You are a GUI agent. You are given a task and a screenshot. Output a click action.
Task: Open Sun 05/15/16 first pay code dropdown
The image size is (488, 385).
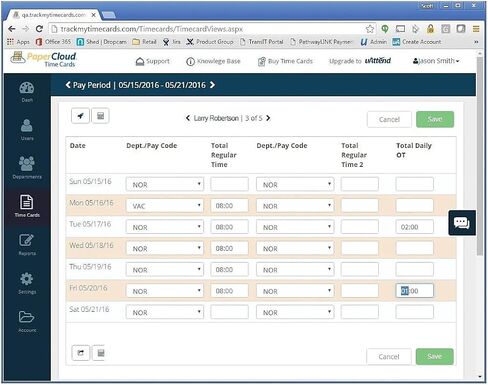pos(165,184)
